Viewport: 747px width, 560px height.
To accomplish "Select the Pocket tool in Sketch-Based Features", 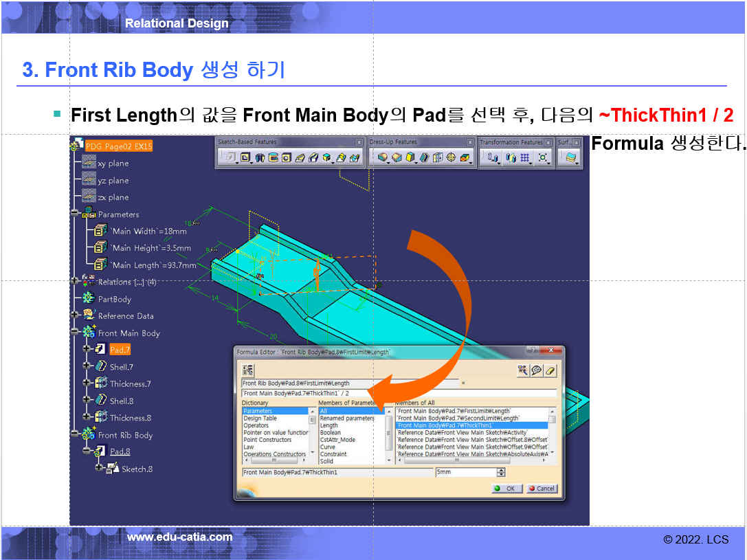I will coord(244,158).
